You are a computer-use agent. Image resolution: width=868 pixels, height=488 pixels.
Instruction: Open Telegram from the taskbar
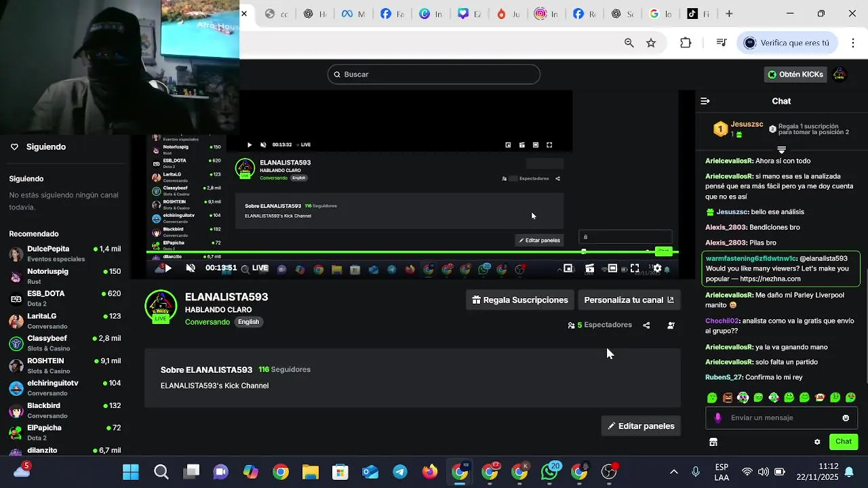tap(400, 472)
